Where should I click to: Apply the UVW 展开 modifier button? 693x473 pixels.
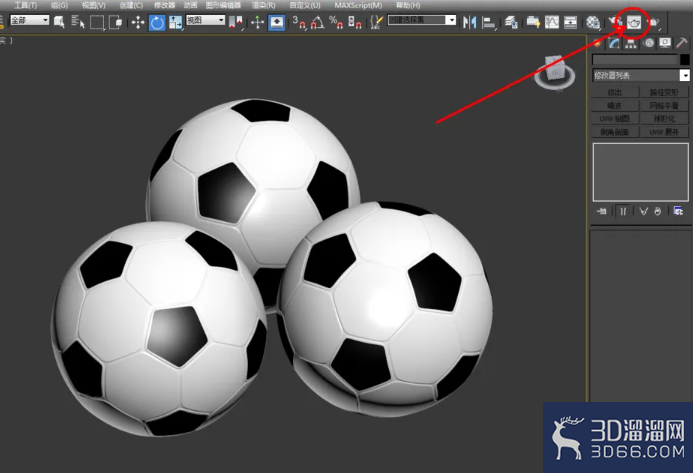click(x=664, y=132)
